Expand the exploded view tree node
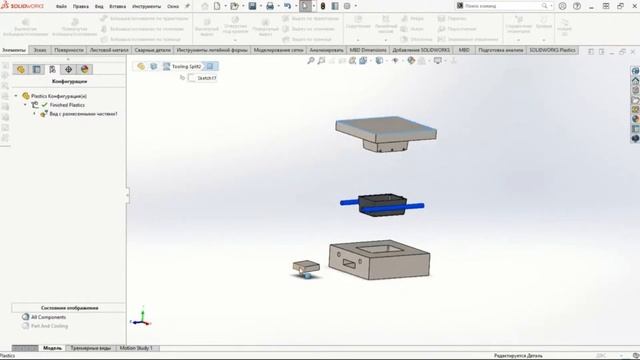 click(34, 114)
